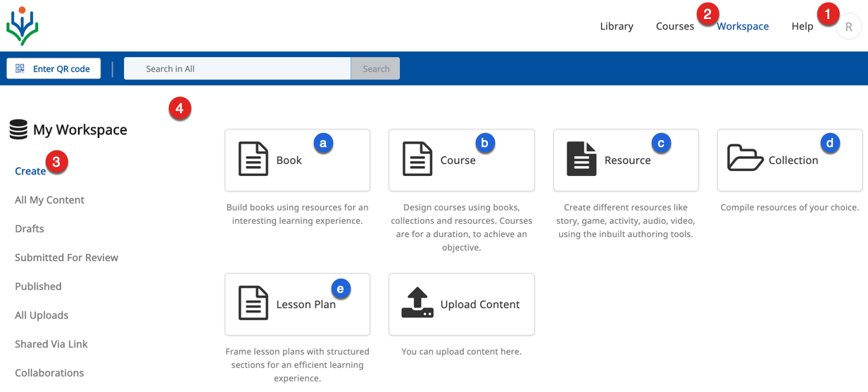This screenshot has height=392, width=868.
Task: Click the Collection open-folder icon
Action: coord(745,158)
